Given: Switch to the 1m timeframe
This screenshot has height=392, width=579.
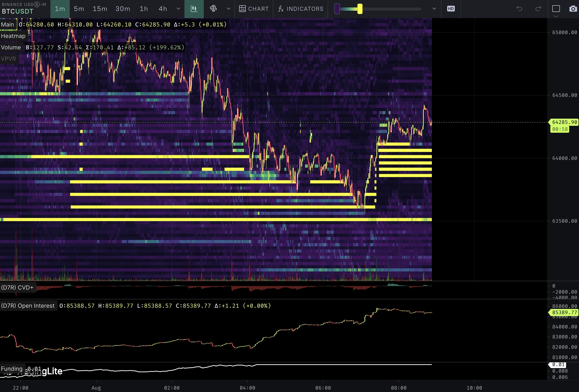Looking at the screenshot, I should click(60, 9).
